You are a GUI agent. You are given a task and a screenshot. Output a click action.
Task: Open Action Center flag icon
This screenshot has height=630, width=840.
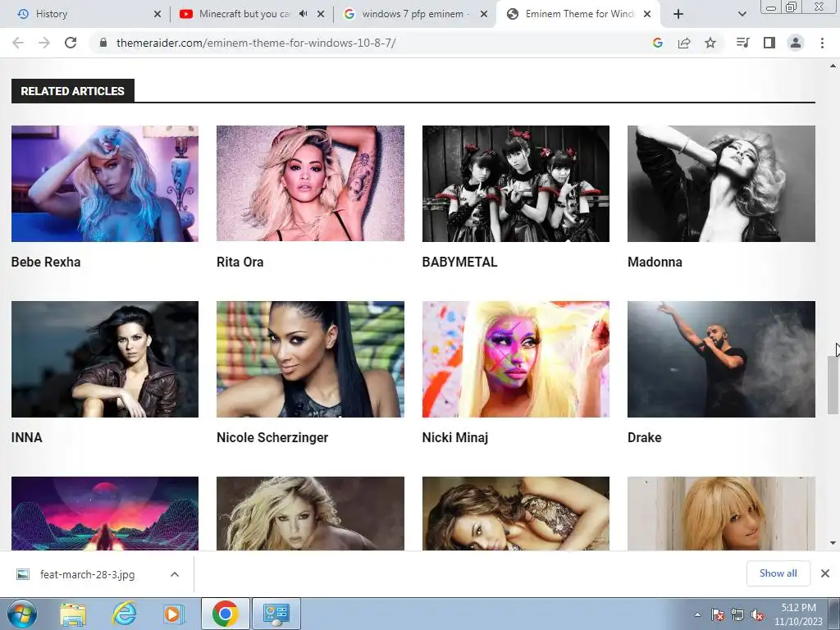pos(718,614)
